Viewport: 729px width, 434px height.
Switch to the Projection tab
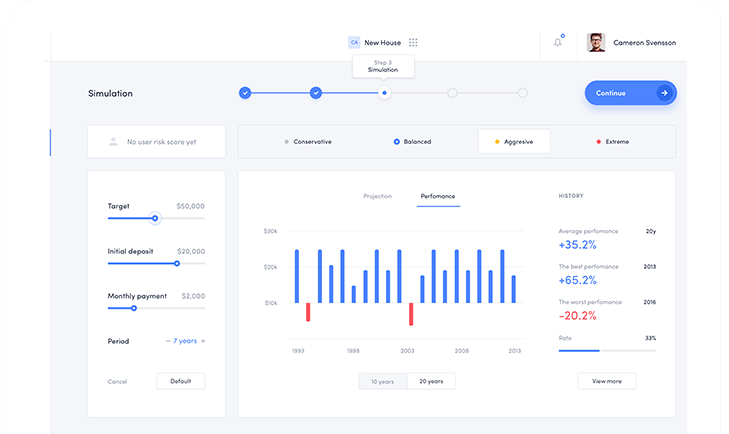coord(377,196)
